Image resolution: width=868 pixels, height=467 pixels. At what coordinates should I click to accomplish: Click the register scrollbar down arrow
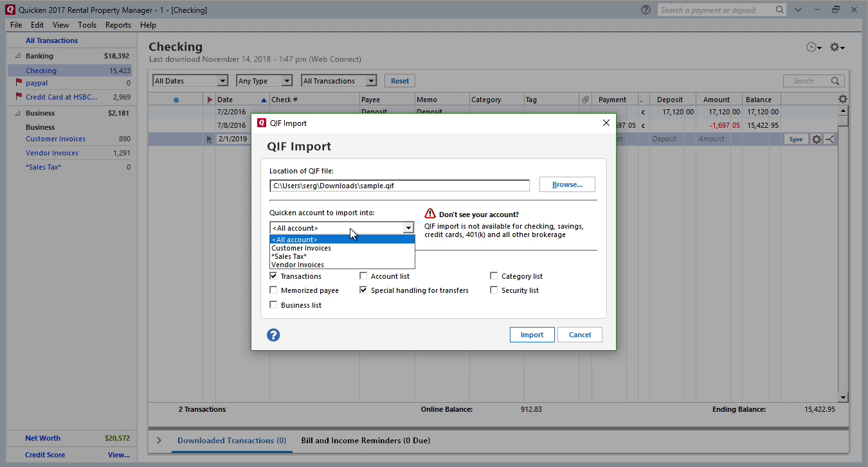coord(843,398)
